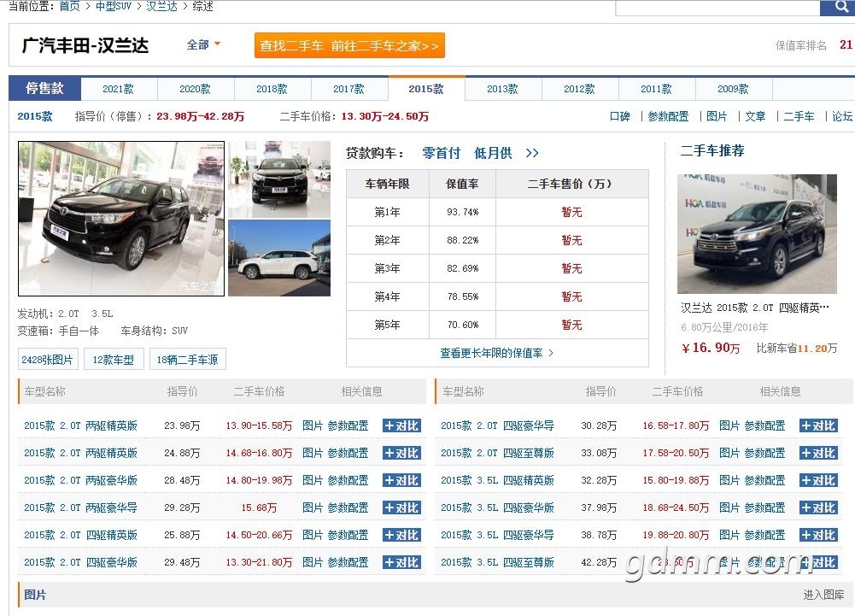
Task: Open model 2015款 2.0T 四驱豪华导
Action: 497,425
